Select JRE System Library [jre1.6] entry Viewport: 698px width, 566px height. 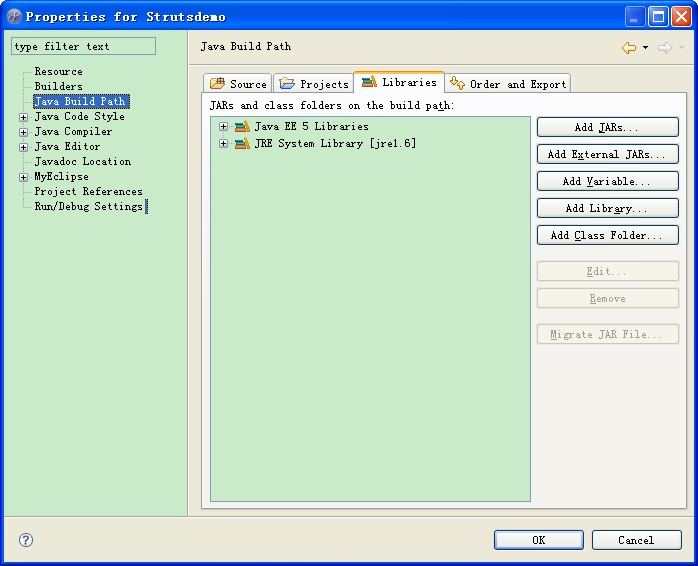click(335, 143)
